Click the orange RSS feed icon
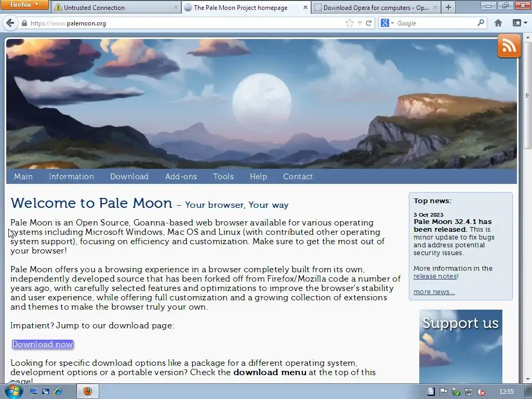Viewport: 532px width, 399px height. 509,46
